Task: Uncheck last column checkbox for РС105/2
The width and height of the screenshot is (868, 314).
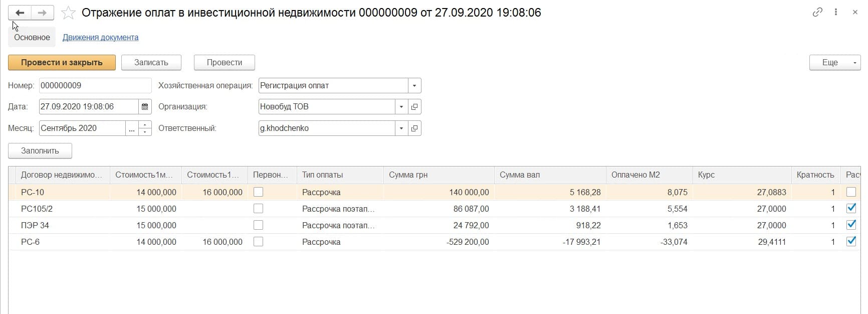Action: (x=851, y=209)
